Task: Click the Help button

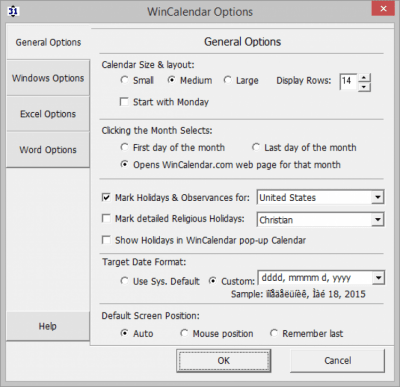Action: pyautogui.click(x=48, y=326)
